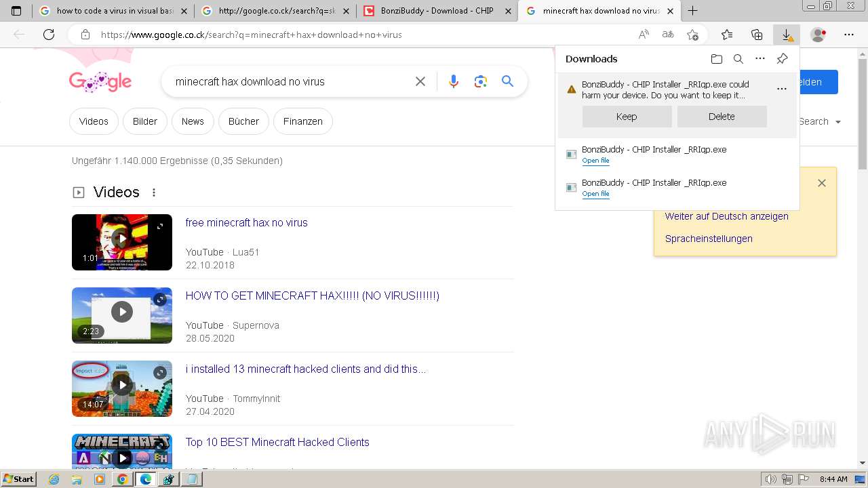Click the taskbar clock 8:44 AM
This screenshot has width=868, height=488.
click(833, 479)
